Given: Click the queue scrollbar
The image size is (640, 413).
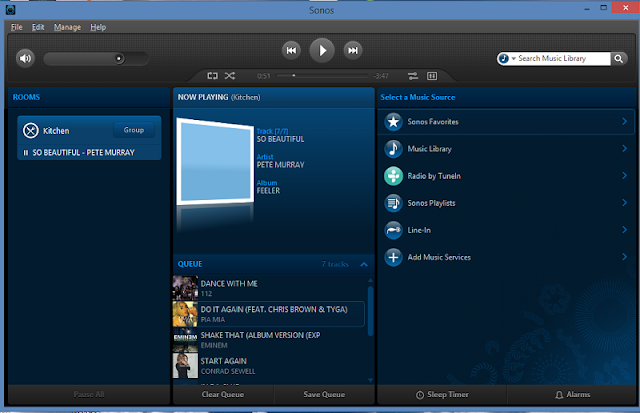Looking at the screenshot, I should pos(371,311).
